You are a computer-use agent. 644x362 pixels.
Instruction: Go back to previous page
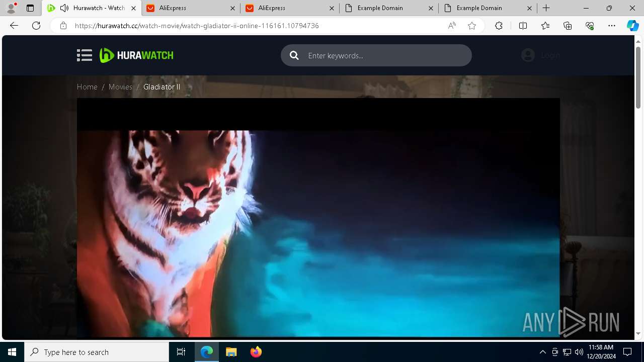14,26
